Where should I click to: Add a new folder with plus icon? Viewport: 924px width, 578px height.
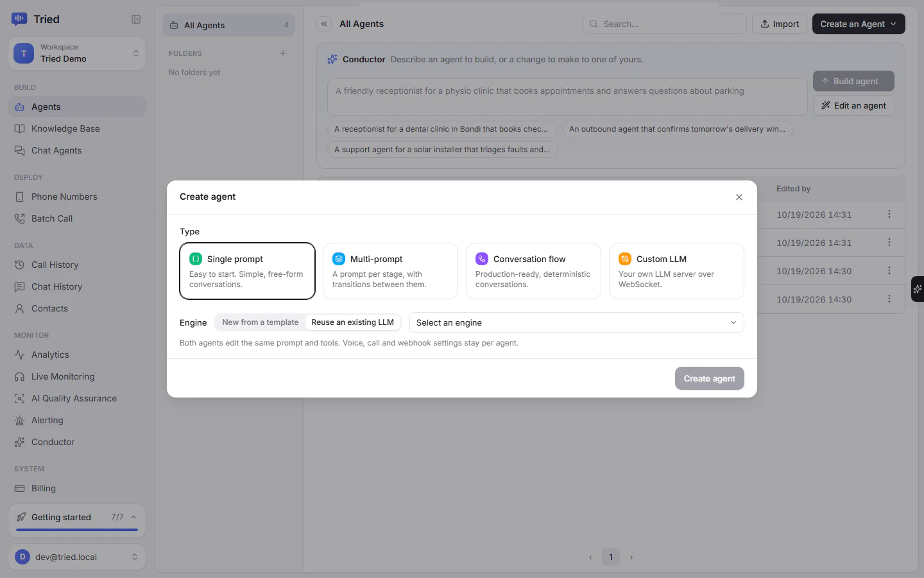pos(283,53)
